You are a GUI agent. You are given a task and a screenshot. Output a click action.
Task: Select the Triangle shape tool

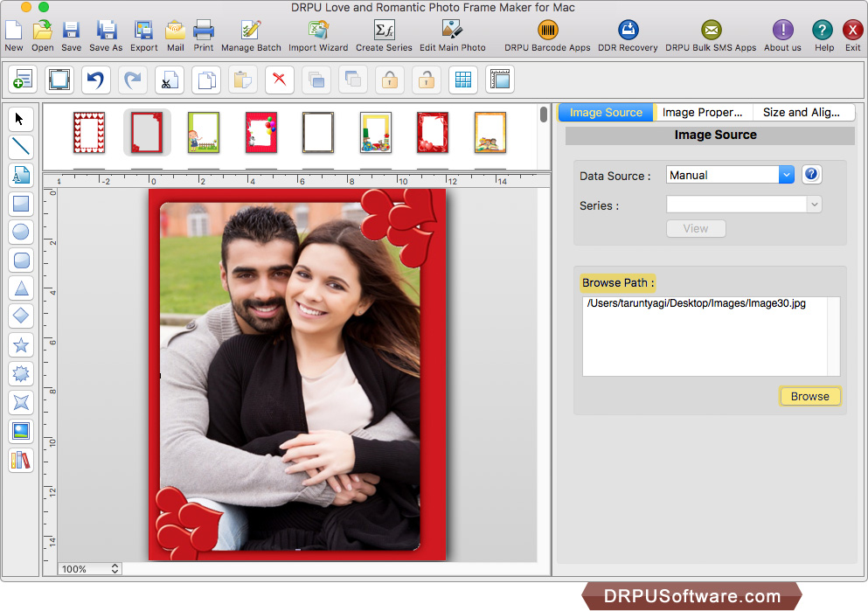coord(21,288)
